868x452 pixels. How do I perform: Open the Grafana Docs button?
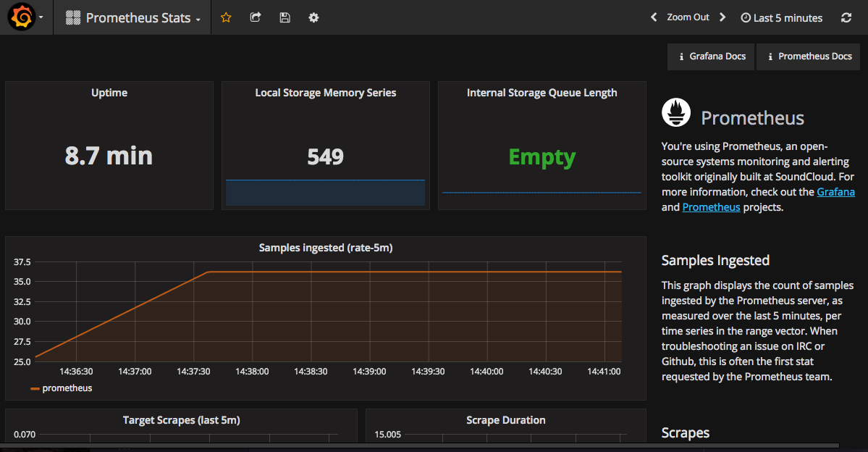tap(710, 56)
